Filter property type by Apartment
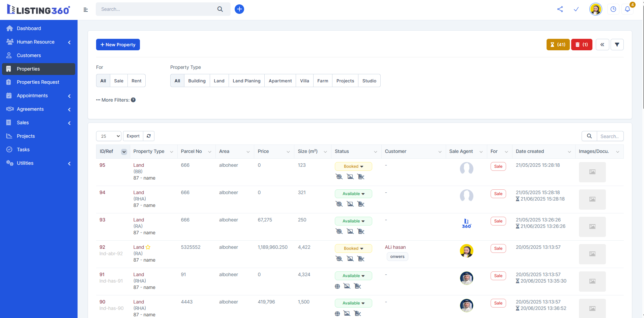This screenshot has height=318, width=644. click(x=280, y=81)
